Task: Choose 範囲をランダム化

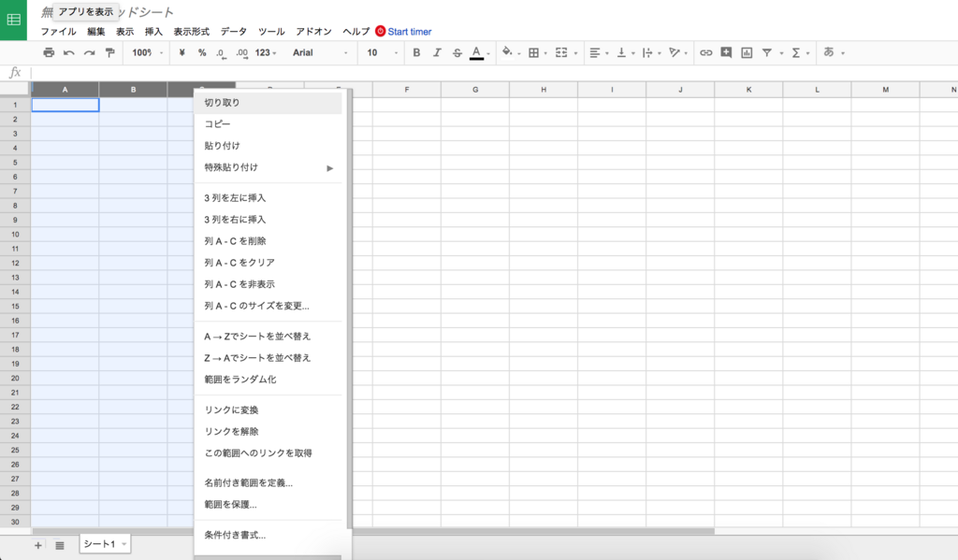Action: [x=268, y=380]
